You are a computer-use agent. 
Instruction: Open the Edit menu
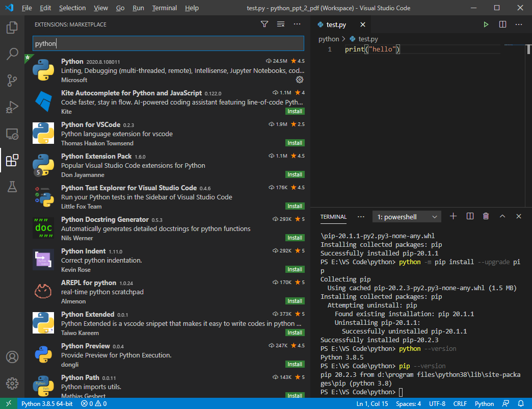45,8
